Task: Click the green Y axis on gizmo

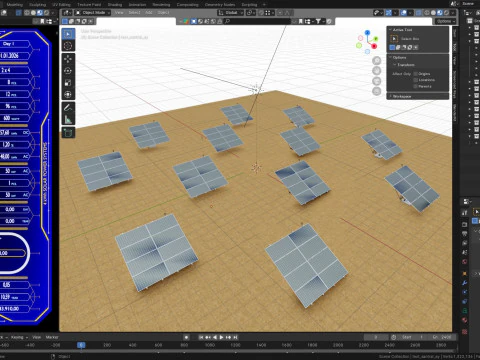Action: 376,39
